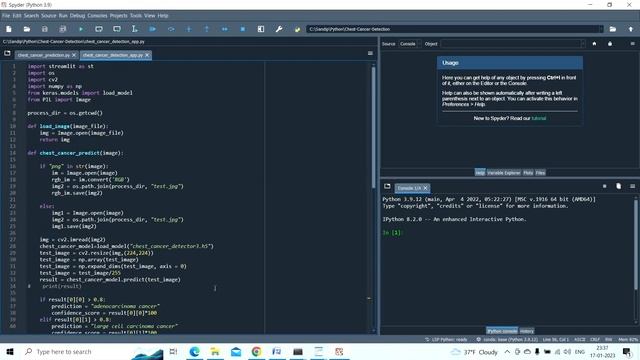The height and width of the screenshot is (360, 640).
Task: Go to the parent directory
Action: point(631,29)
